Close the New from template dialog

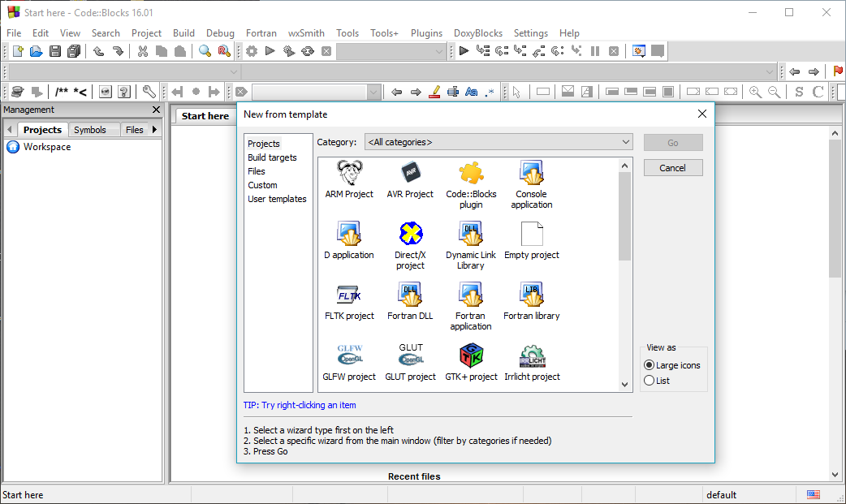coord(702,114)
